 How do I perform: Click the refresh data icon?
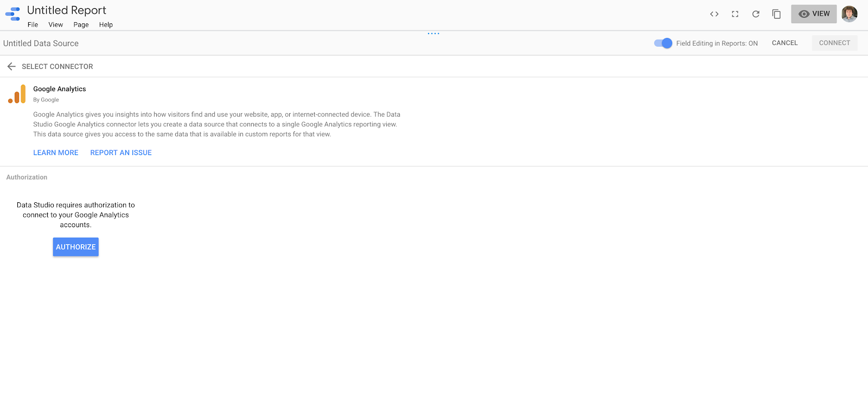(756, 14)
